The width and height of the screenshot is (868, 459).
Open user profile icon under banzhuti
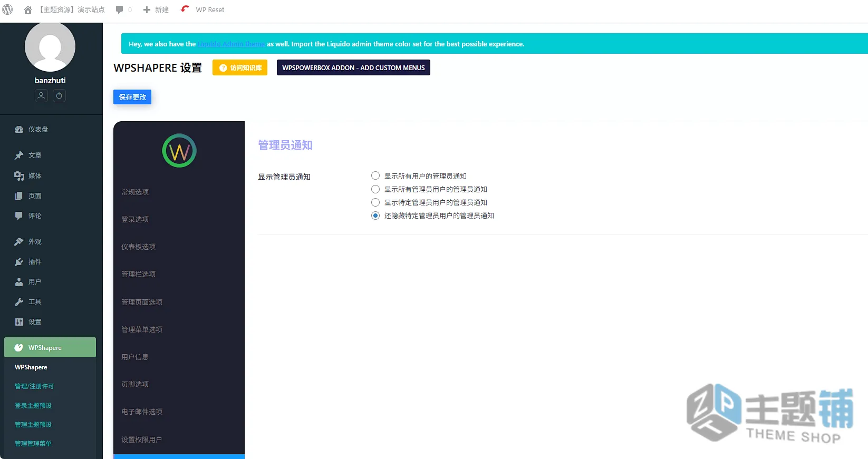tap(41, 95)
